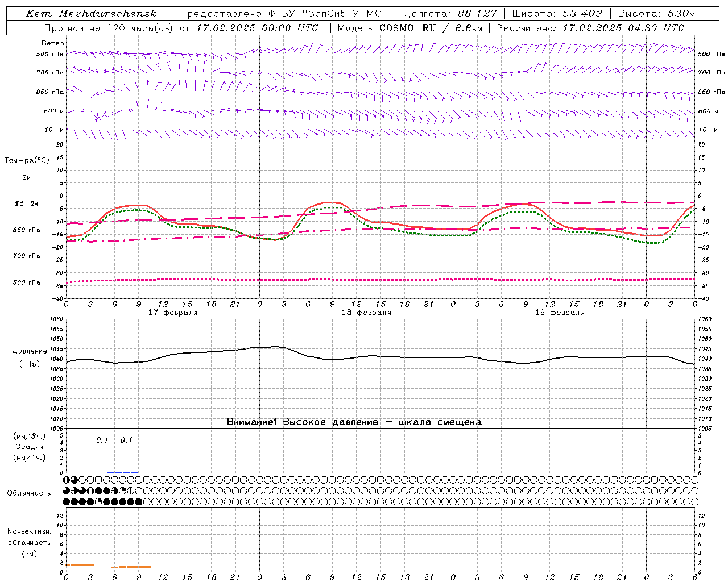Click the Внимание! Высокое давление warning text
Screen dimensions: 728x582
coord(354,422)
